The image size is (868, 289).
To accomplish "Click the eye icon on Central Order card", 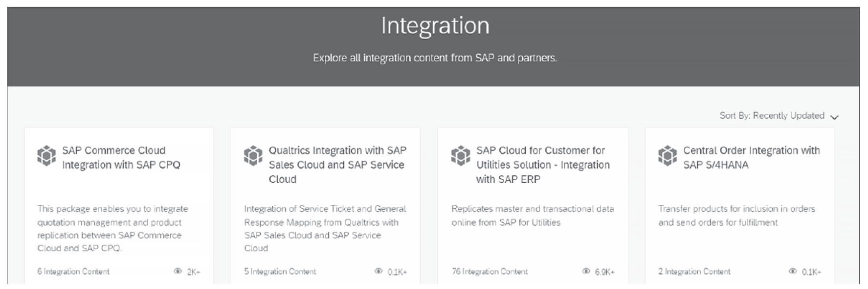I will [793, 271].
